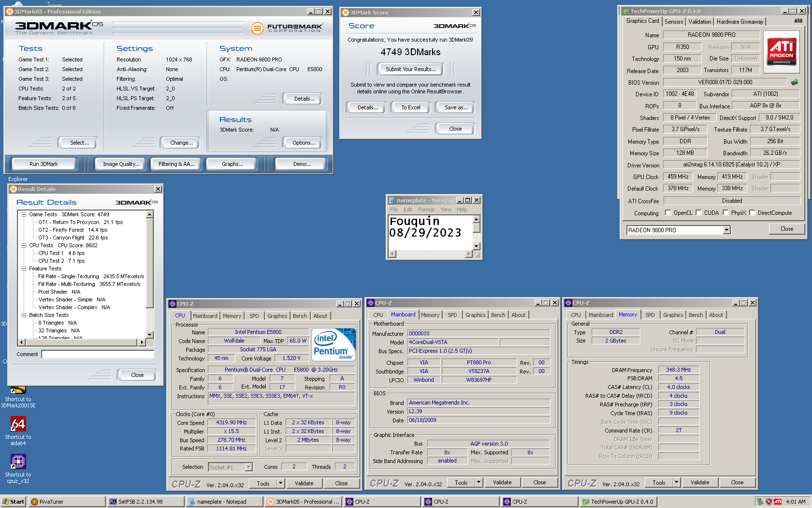812x508 pixels.
Task: Open Tools dropdown arrow in CPU-Z Mainboard window
Action: [478, 482]
